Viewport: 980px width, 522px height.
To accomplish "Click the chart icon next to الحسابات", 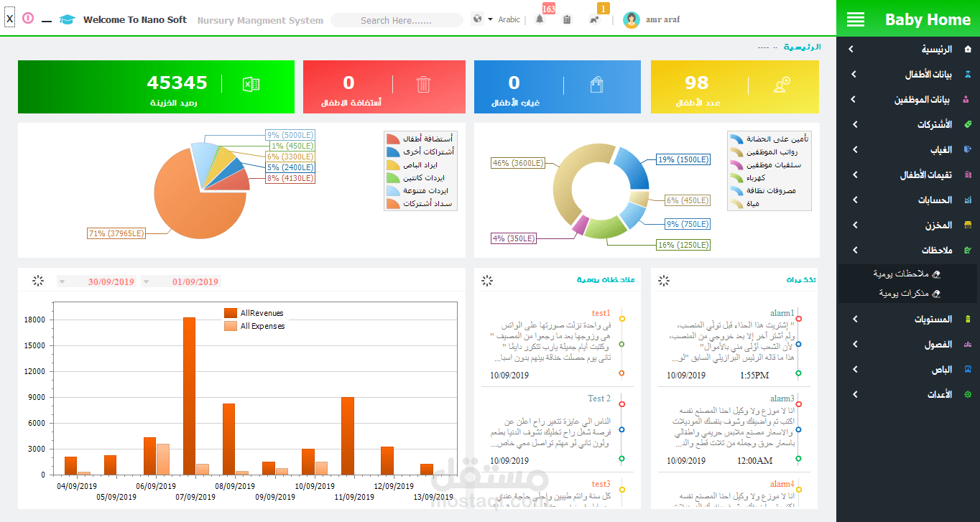I will (967, 200).
